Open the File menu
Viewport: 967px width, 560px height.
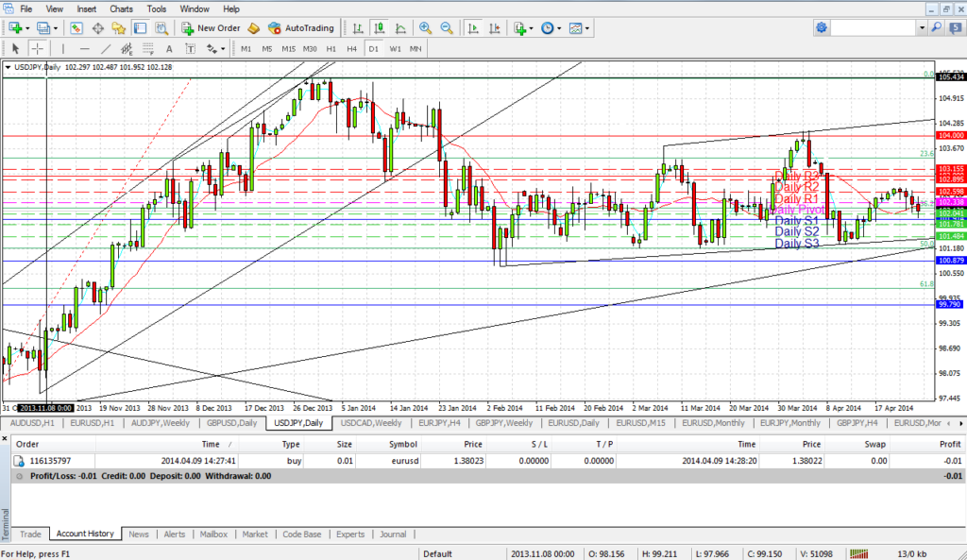tap(26, 8)
